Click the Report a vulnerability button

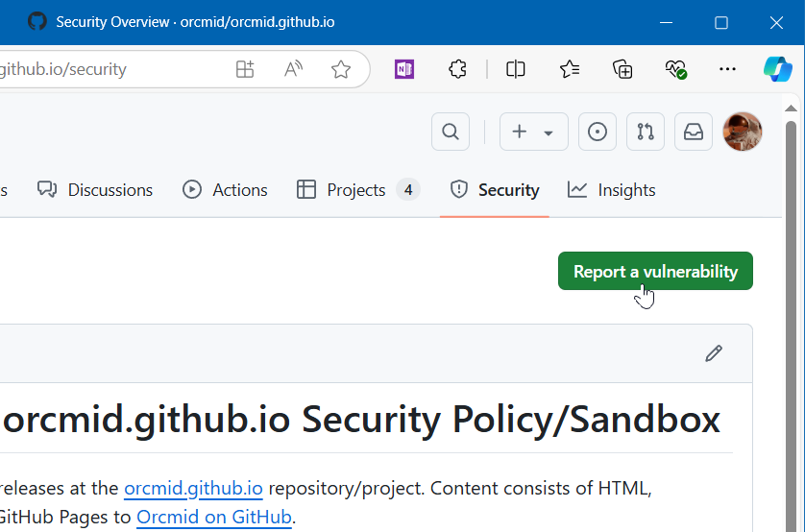[x=655, y=271]
